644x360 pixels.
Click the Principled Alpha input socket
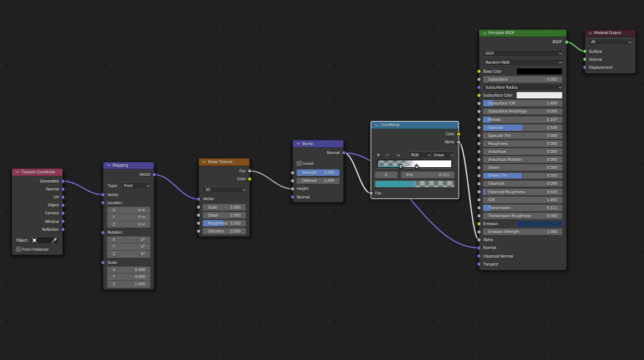[479, 240]
